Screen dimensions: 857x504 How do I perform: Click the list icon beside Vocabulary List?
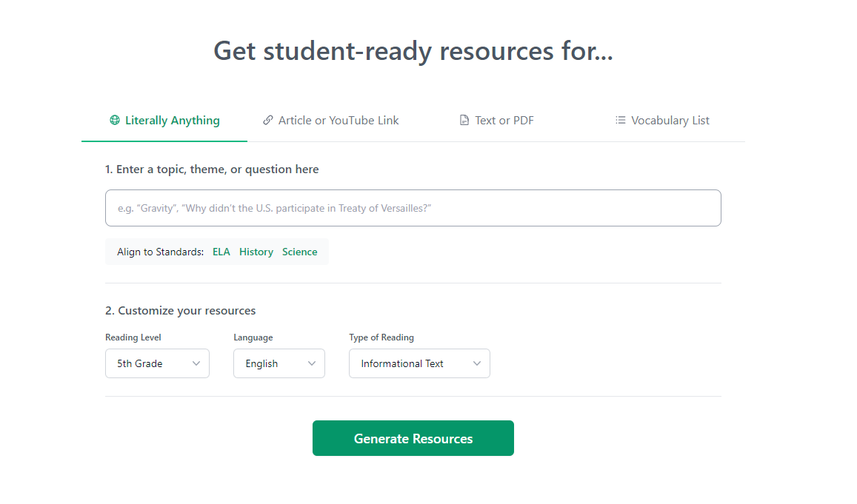(621, 120)
